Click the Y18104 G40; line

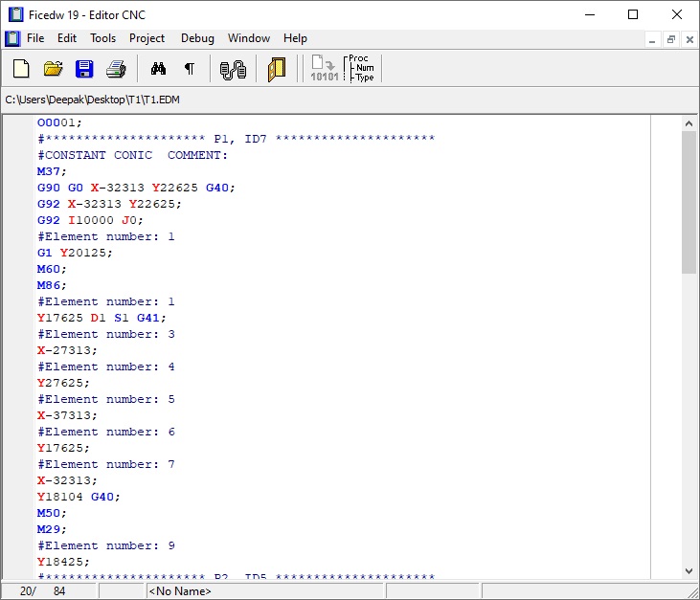click(x=79, y=497)
